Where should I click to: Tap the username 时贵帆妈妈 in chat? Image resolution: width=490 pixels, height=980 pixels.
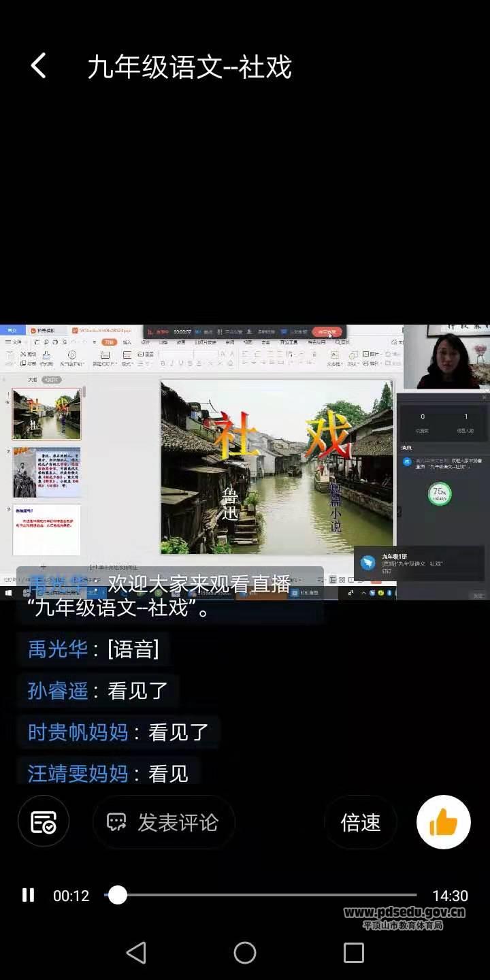pos(78,732)
